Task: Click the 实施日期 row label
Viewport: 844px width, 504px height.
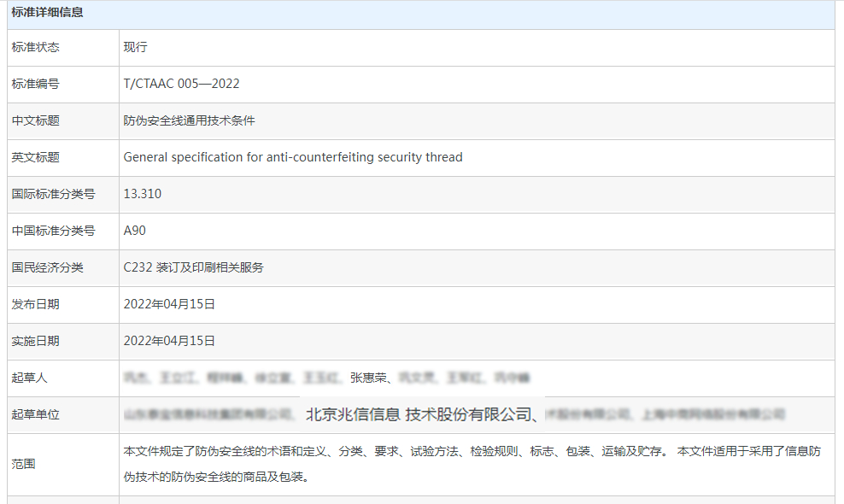Action: tap(36, 341)
